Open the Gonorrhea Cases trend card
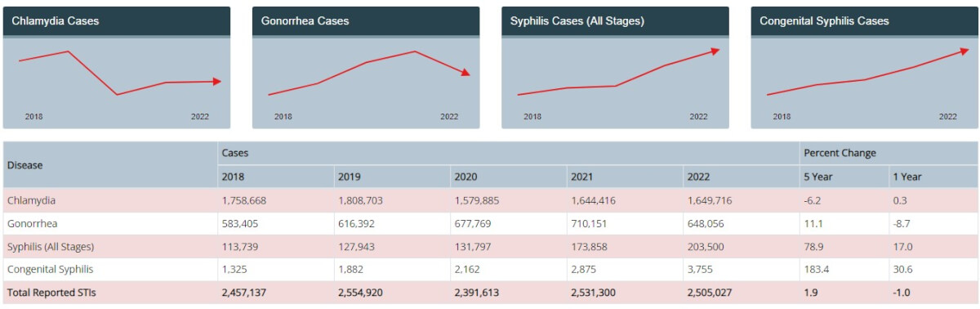 tap(366, 68)
